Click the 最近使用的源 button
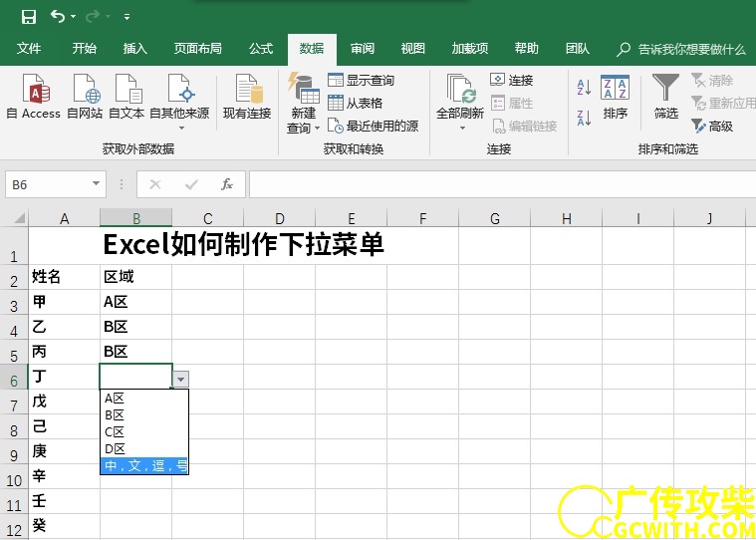The image size is (756, 540). click(373, 126)
